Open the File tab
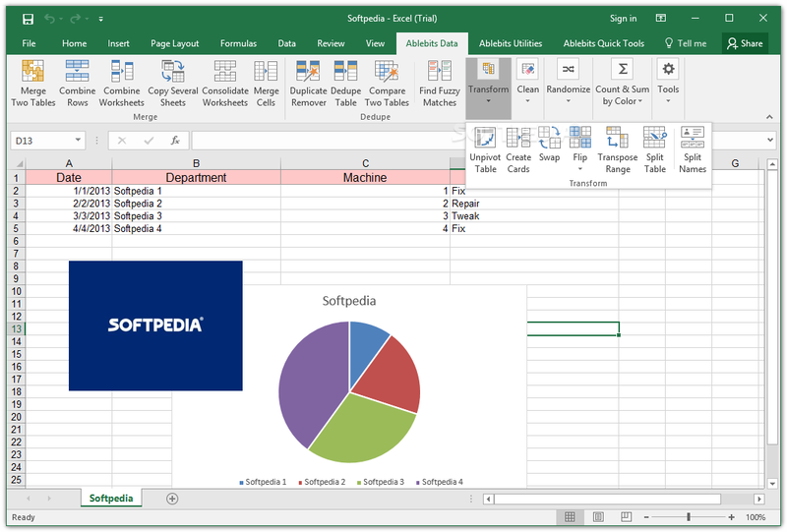Screen dimensions: 787x532 [x=29, y=43]
